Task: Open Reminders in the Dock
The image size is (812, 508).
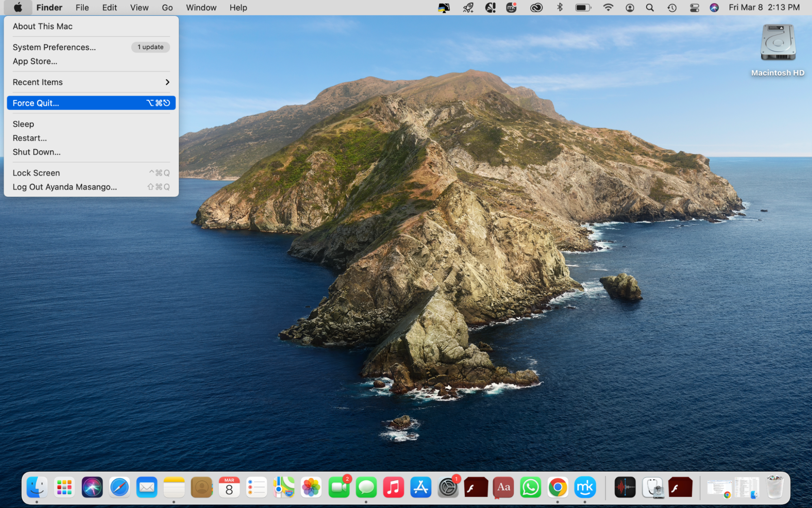Action: pyautogui.click(x=256, y=487)
